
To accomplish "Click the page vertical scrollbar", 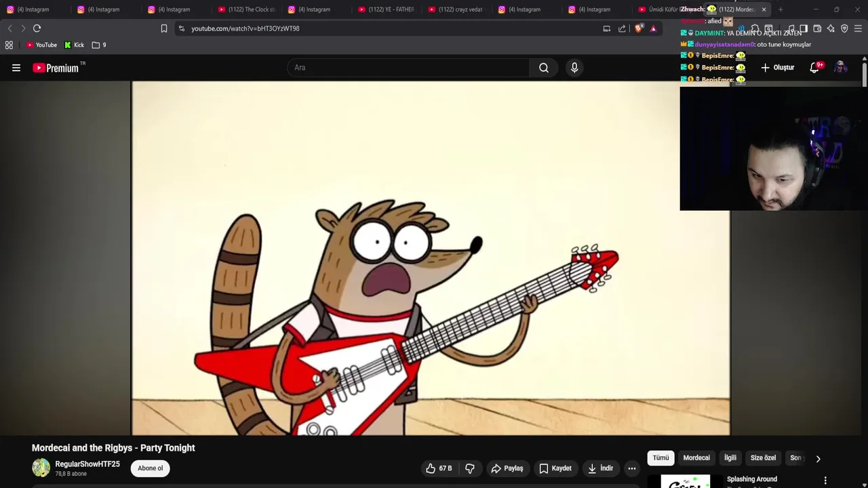I will [x=865, y=75].
